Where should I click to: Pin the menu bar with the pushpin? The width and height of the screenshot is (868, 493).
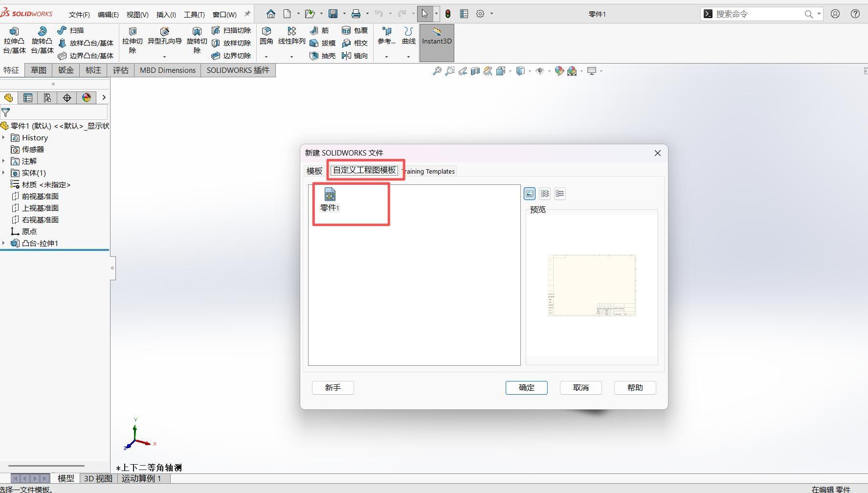(247, 14)
